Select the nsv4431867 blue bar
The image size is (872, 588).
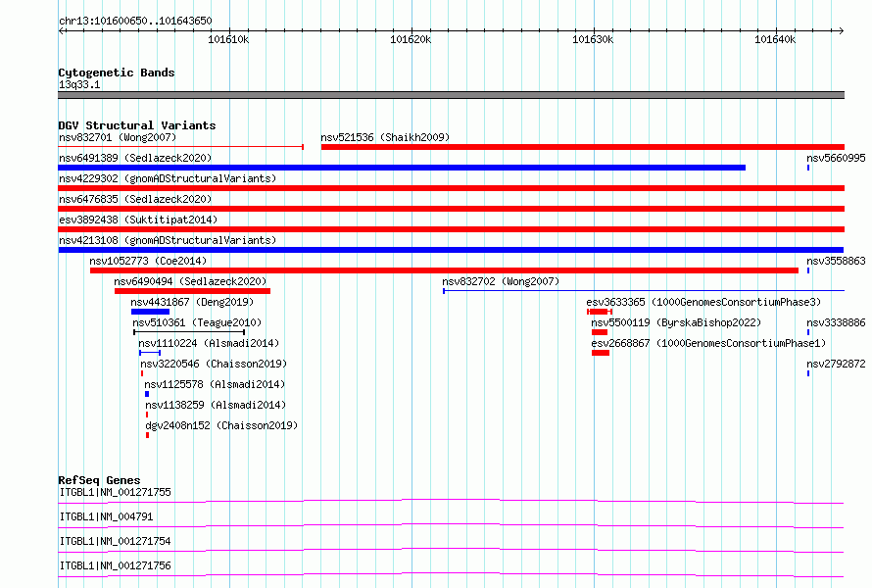150,312
